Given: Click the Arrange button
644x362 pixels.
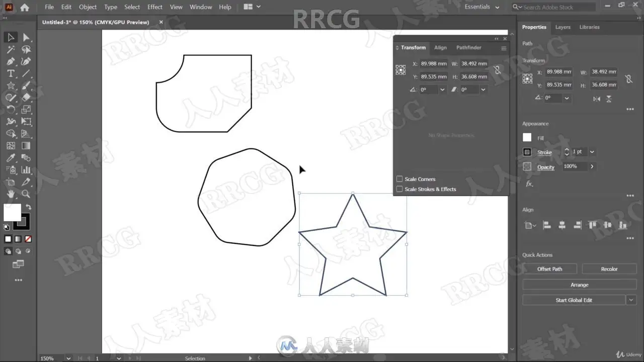Looking at the screenshot, I should (x=579, y=285).
